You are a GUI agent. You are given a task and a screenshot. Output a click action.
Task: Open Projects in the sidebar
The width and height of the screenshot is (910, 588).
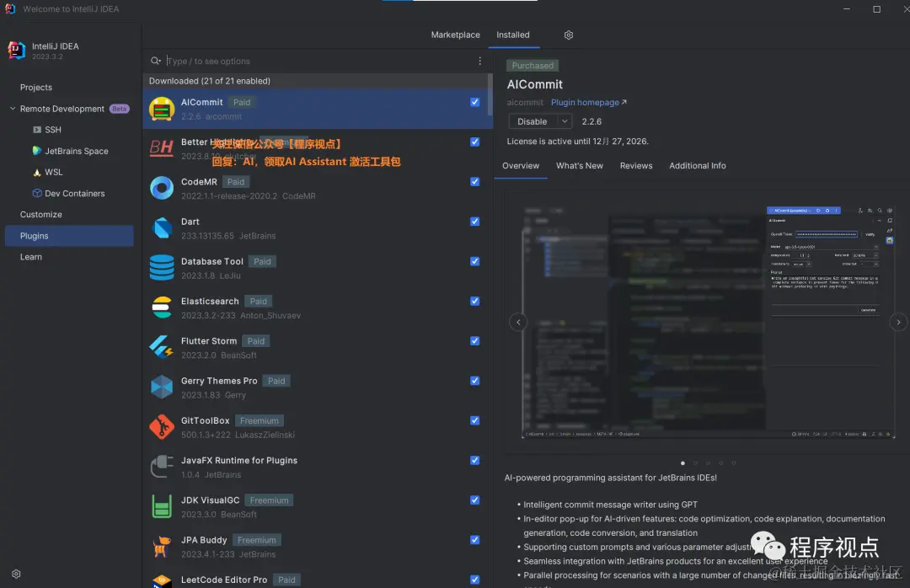click(x=36, y=88)
